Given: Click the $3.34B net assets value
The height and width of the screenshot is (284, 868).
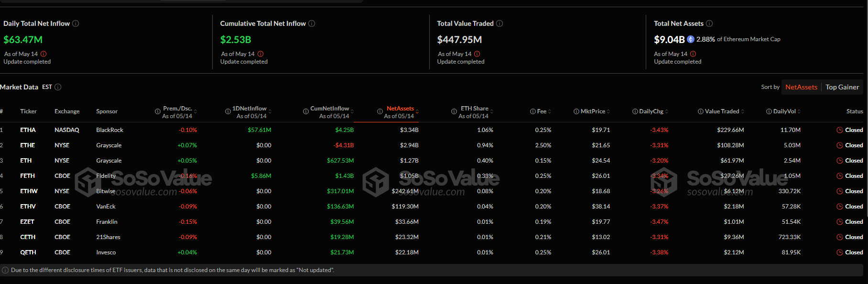Looking at the screenshot, I should click(x=409, y=130).
